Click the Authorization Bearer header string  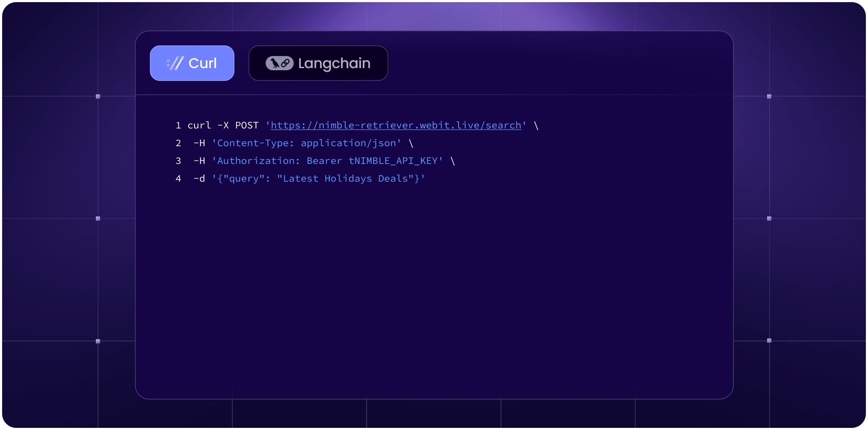[x=327, y=161]
